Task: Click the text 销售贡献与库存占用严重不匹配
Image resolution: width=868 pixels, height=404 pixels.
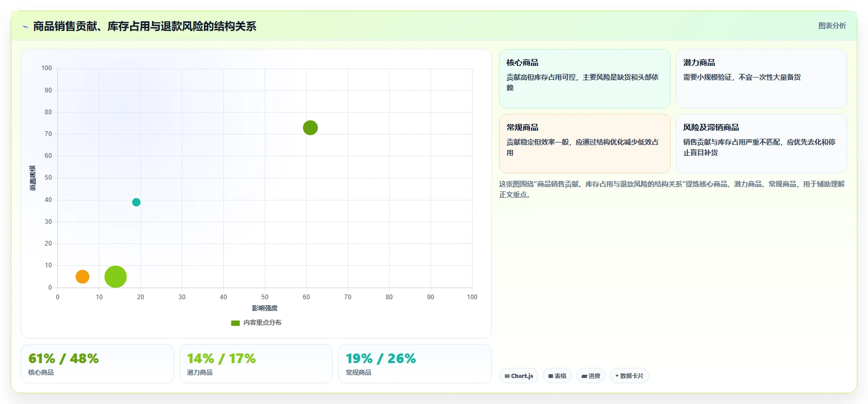Action: (x=731, y=142)
